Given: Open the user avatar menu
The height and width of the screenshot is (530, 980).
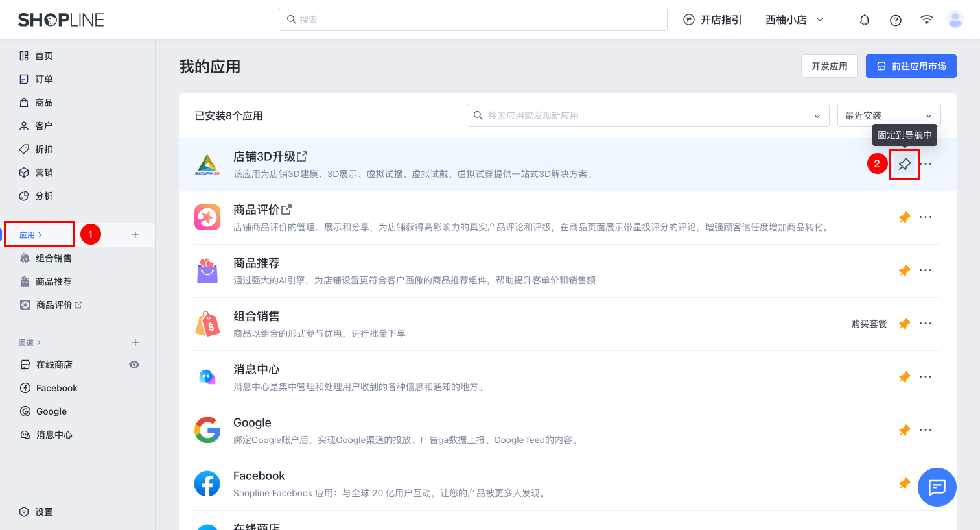Looking at the screenshot, I should tap(955, 19).
